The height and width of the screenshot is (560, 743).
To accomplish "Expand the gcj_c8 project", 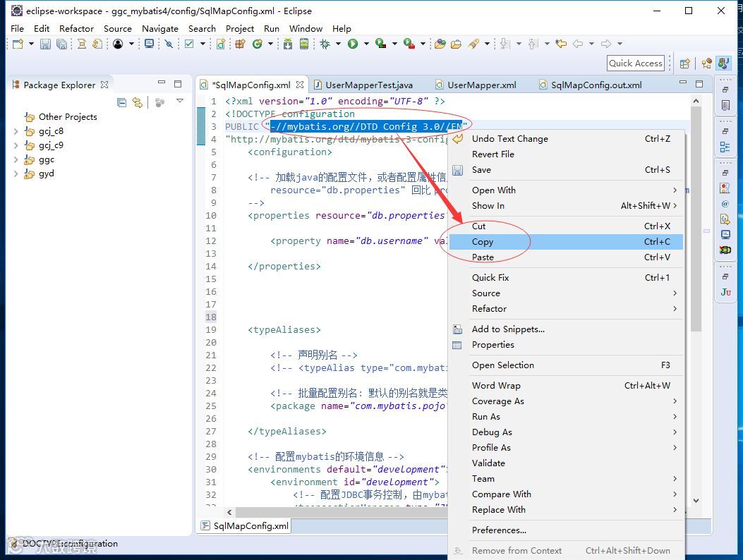I will pyautogui.click(x=16, y=131).
